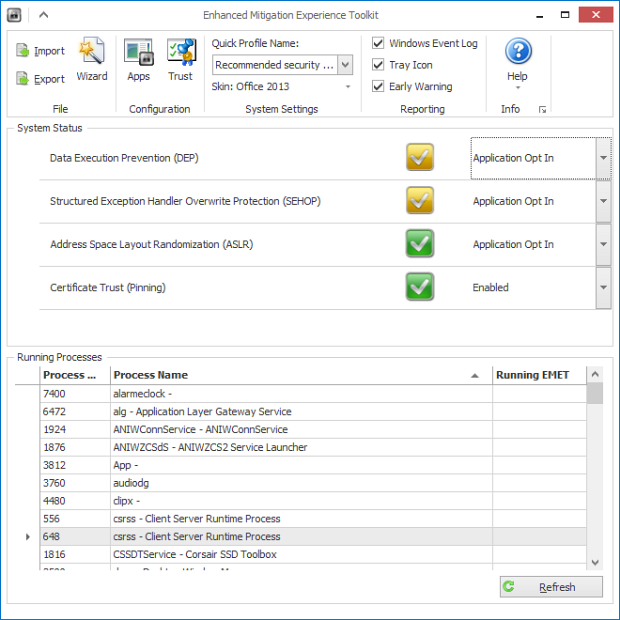Click the DEP yellow status checkmark
The image size is (620, 620).
[x=420, y=157]
